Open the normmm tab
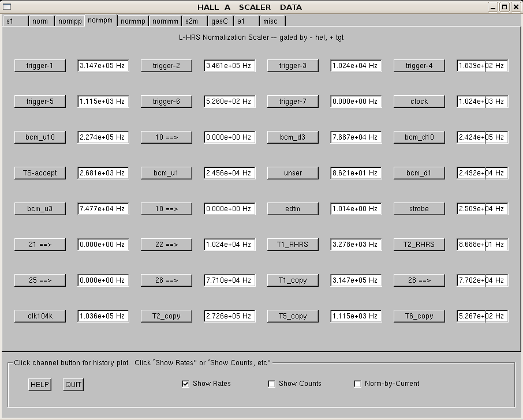Screen dimensions: 523x420 point(165,21)
